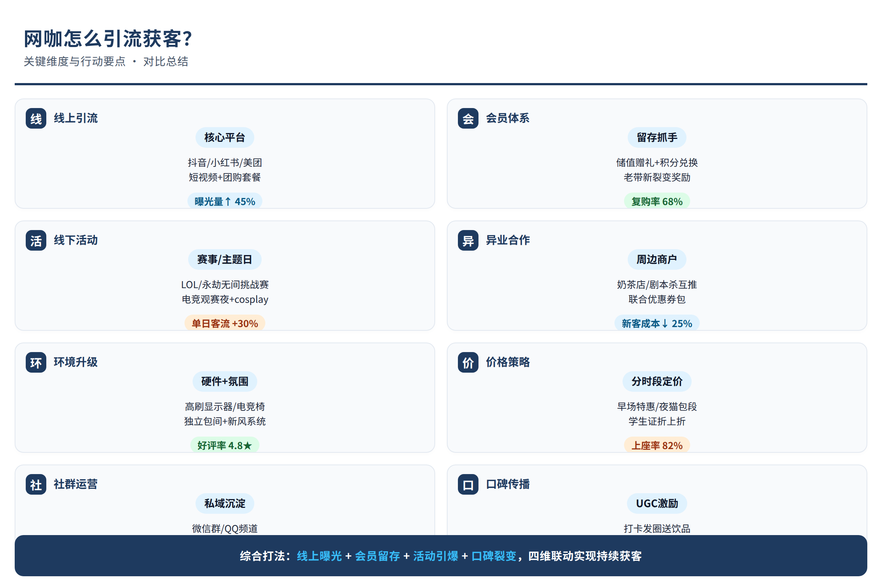Click the 复购率 68% badge
Image resolution: width=882 pixels, height=588 pixels.
(657, 201)
